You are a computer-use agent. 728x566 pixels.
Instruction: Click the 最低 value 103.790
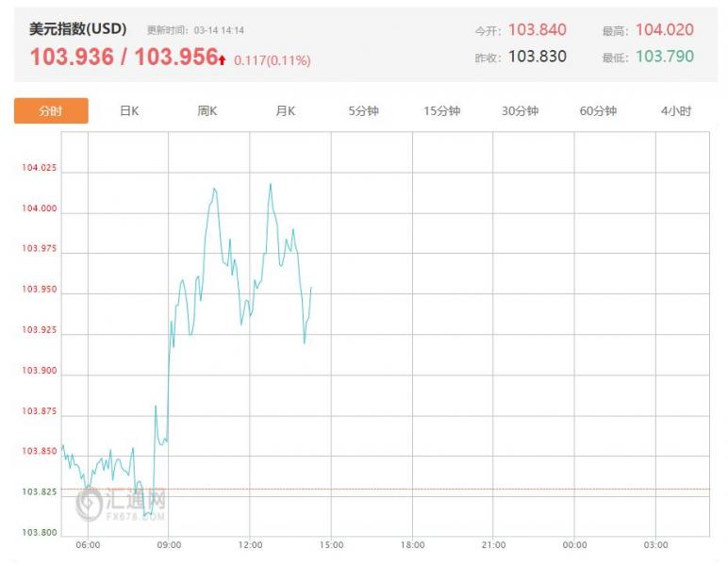[664, 57]
